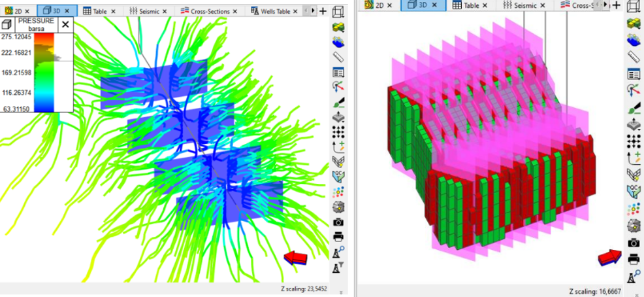Screen dimensions: 644x297
Task: Click the layer with arrow icon in left view
Action: pos(338,117)
